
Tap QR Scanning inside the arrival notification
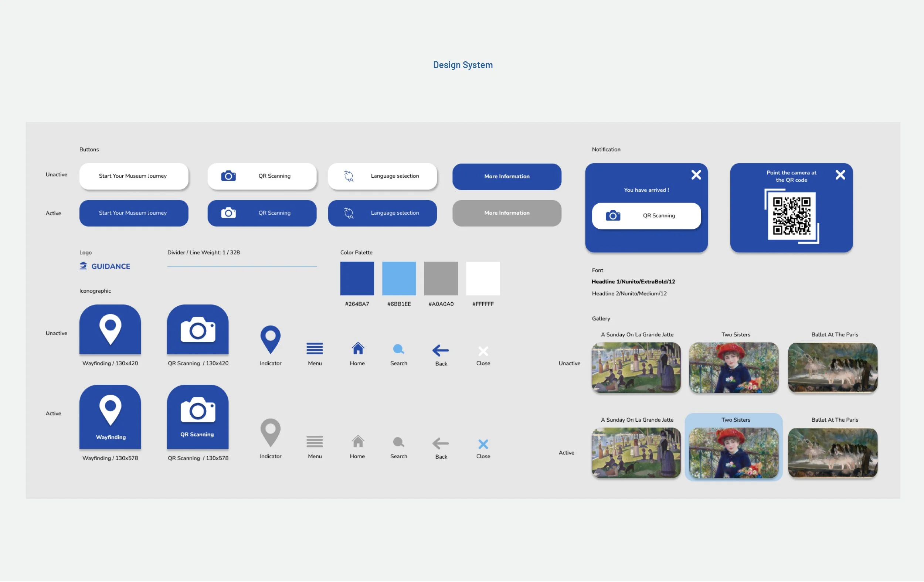[x=646, y=216]
